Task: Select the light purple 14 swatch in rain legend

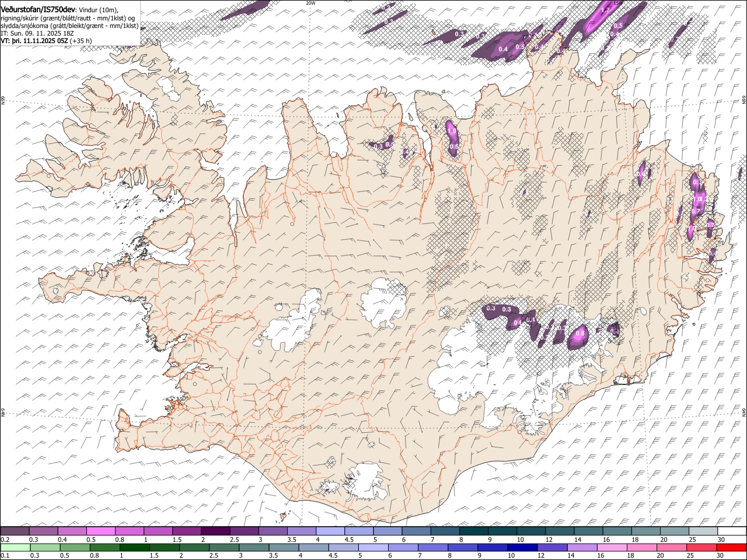Action: [582, 548]
